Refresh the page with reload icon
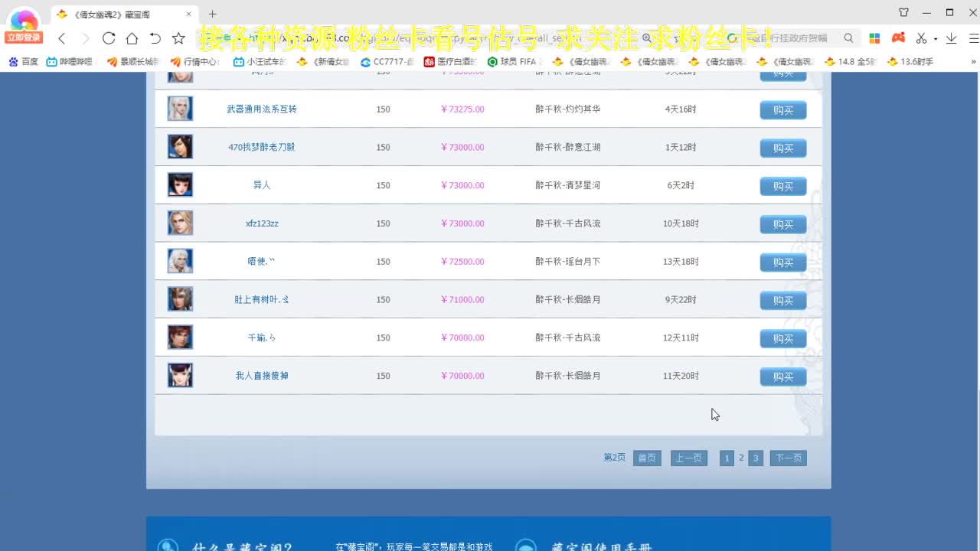Image resolution: width=980 pixels, height=551 pixels. [x=109, y=37]
